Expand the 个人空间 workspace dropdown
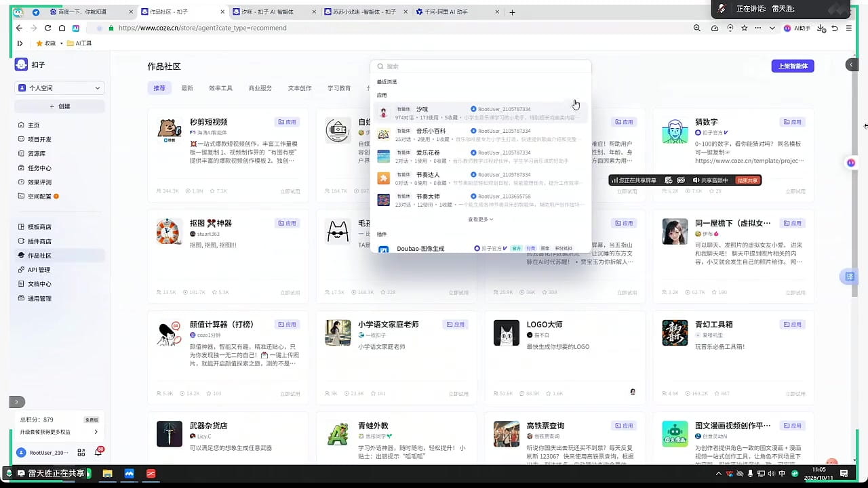 pos(60,88)
